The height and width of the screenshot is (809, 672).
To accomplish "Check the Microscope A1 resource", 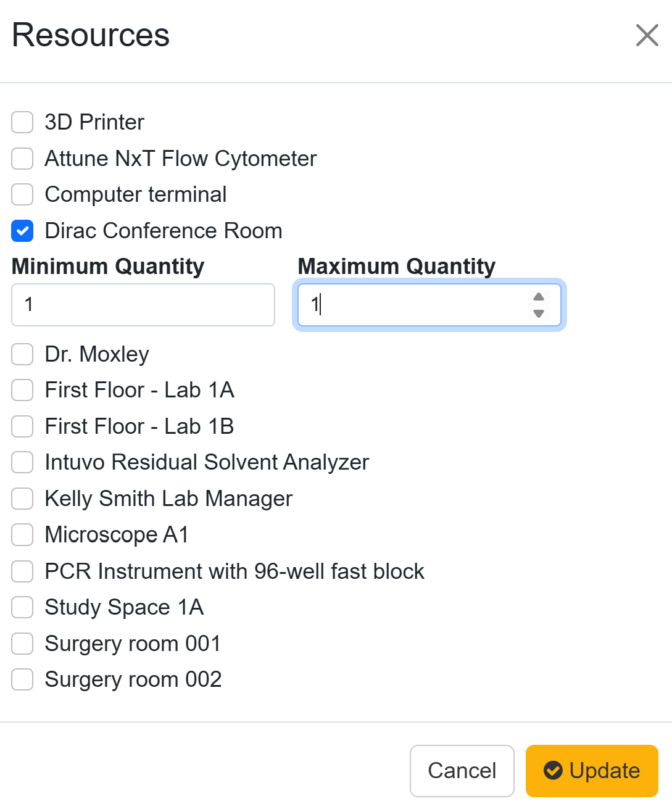I will coord(22,535).
